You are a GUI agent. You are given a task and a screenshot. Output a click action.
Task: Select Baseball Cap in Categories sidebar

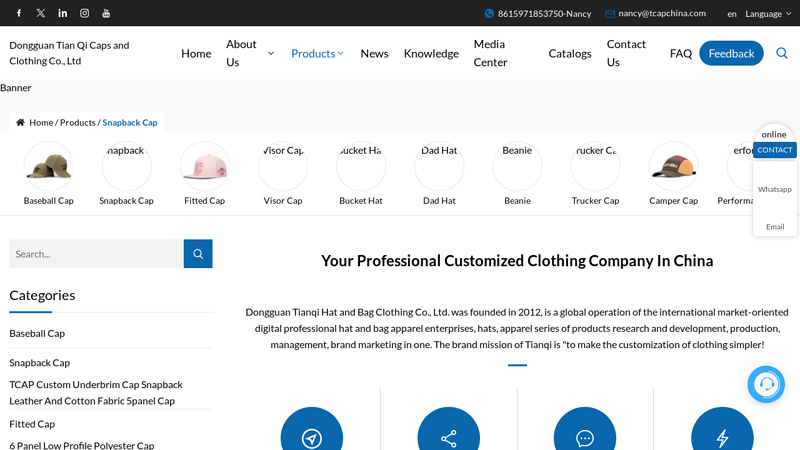coord(37,333)
